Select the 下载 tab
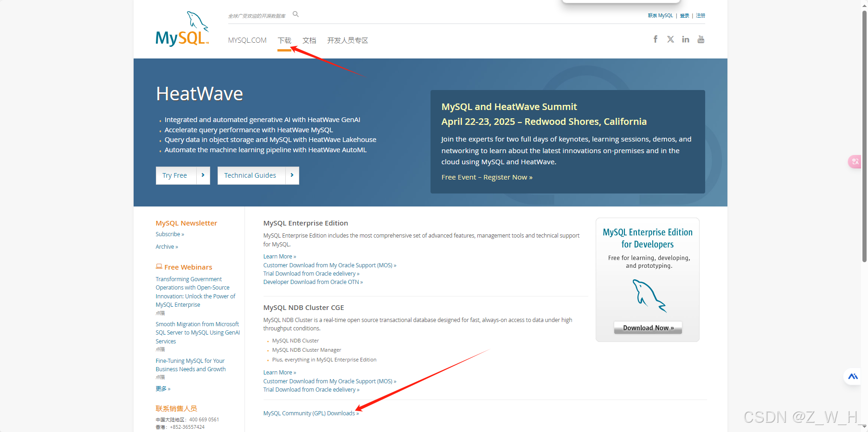Screen dimensions: 868x432 [x=284, y=40]
